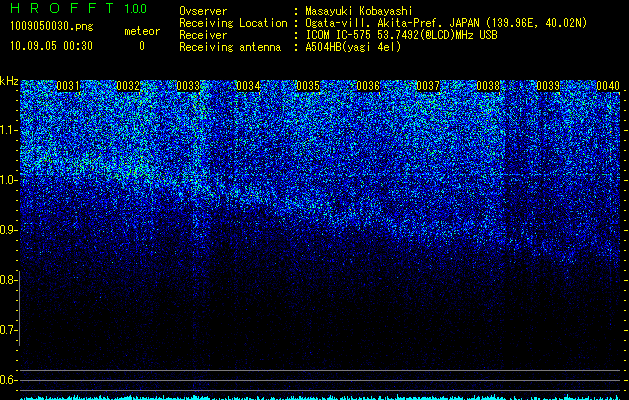This screenshot has width=629, height=400.
Task: Click the file name 1009050030.png
Action: point(52,27)
